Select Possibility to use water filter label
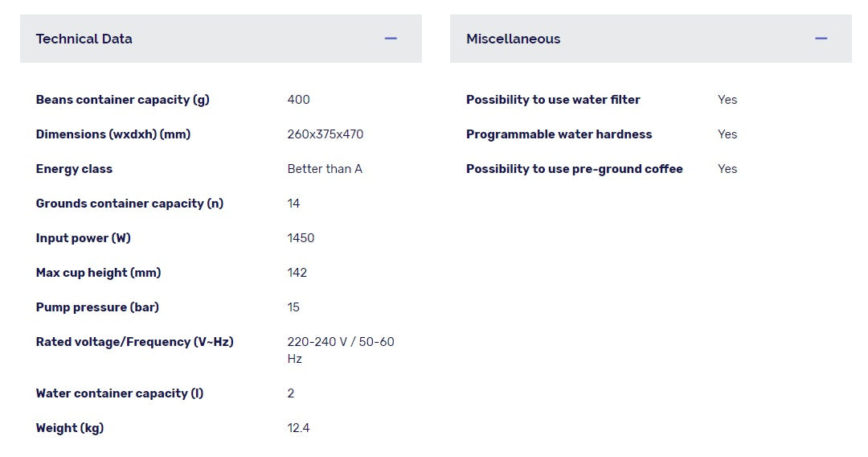The width and height of the screenshot is (868, 457). [x=553, y=100]
